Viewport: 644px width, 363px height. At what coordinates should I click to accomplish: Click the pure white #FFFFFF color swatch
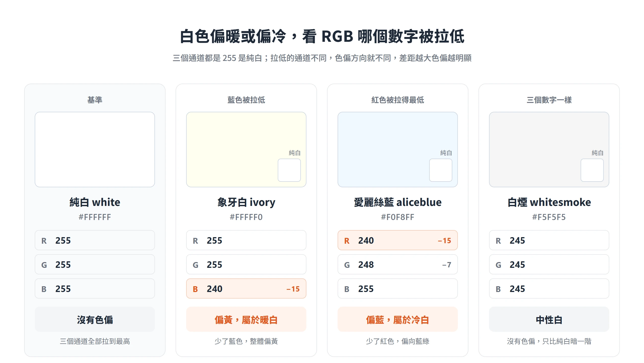click(x=95, y=150)
